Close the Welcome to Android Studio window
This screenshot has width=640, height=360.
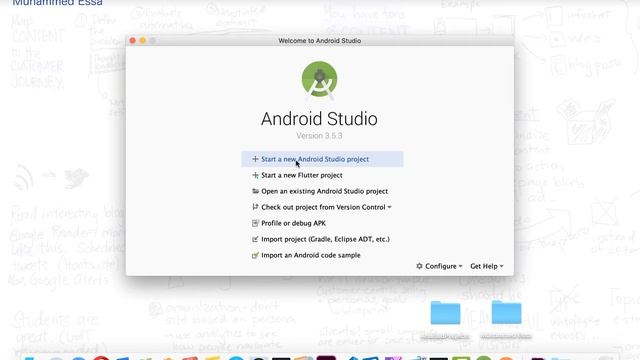coord(132,40)
